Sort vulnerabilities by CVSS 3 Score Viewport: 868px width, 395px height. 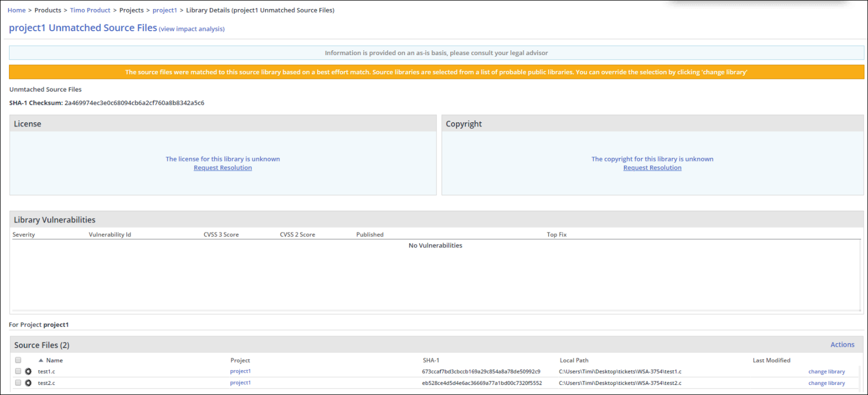click(x=221, y=235)
